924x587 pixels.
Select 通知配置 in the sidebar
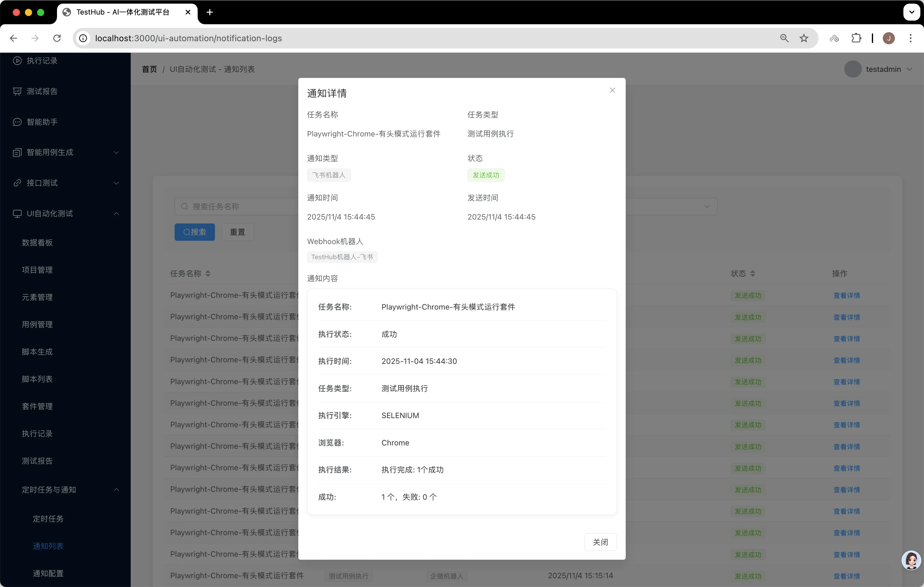click(48, 573)
